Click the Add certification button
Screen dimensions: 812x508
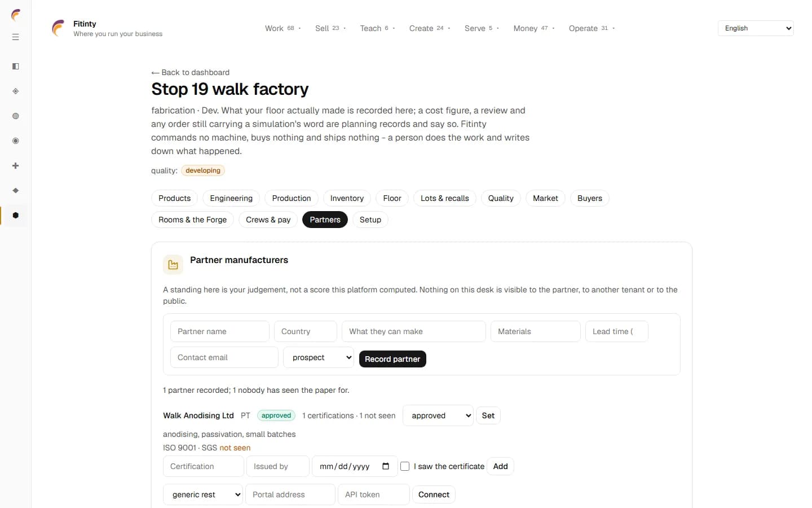[500, 466]
